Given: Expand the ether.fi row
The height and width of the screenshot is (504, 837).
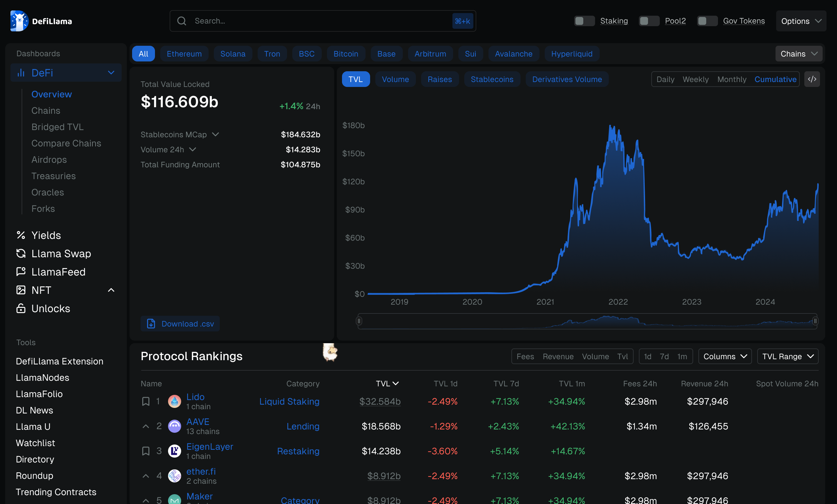Looking at the screenshot, I should [x=146, y=476].
